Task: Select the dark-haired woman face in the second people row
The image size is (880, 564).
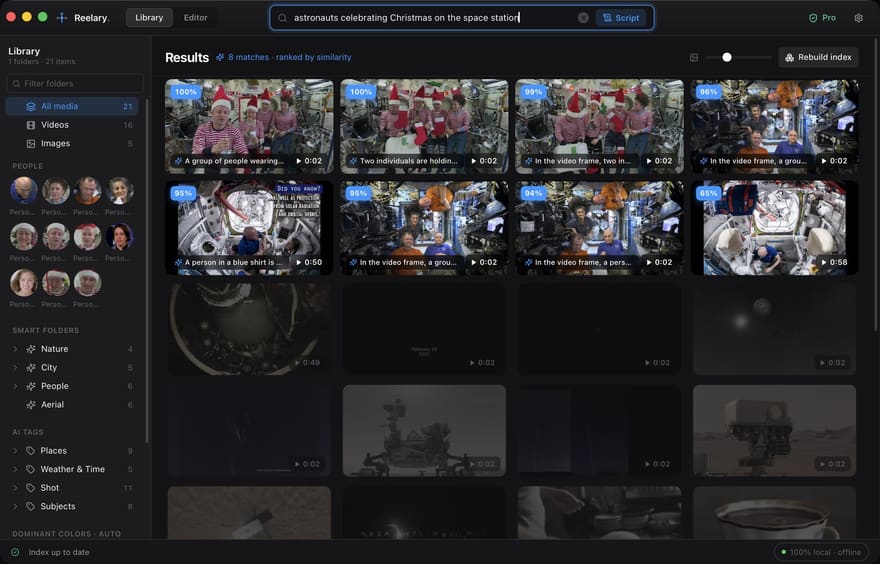Action: point(120,236)
